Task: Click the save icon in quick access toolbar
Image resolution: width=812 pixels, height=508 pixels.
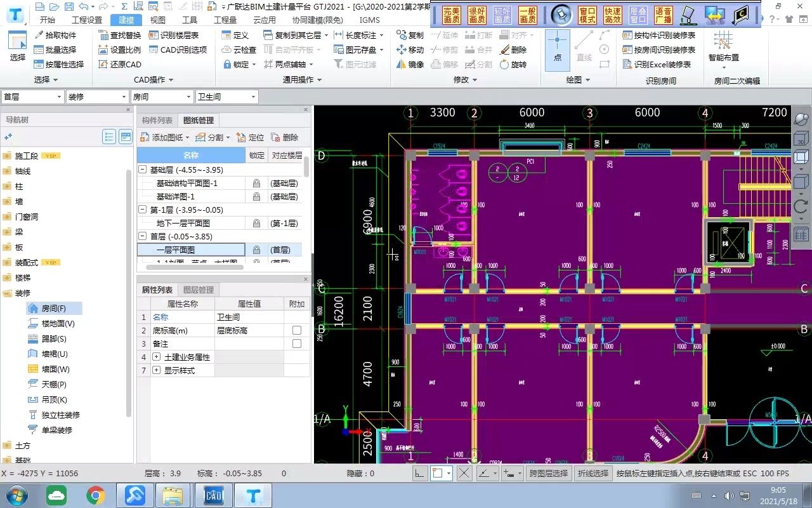Action: click(x=69, y=6)
